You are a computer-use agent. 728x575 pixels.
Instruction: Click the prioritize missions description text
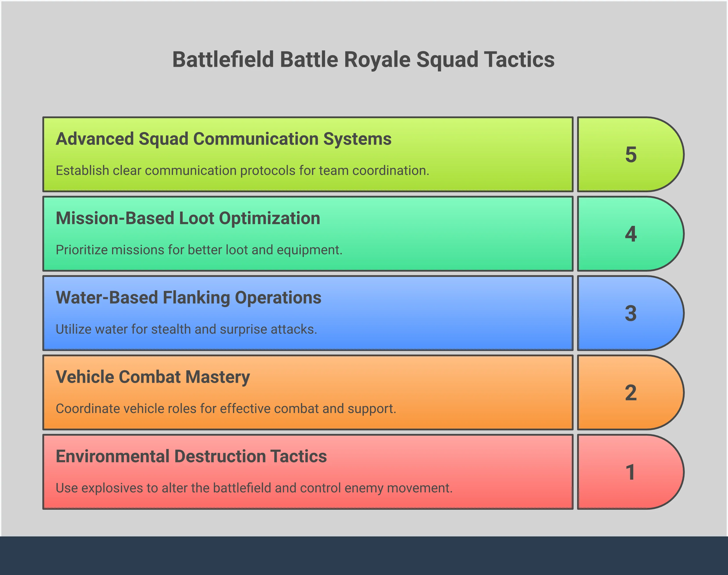[x=199, y=250]
